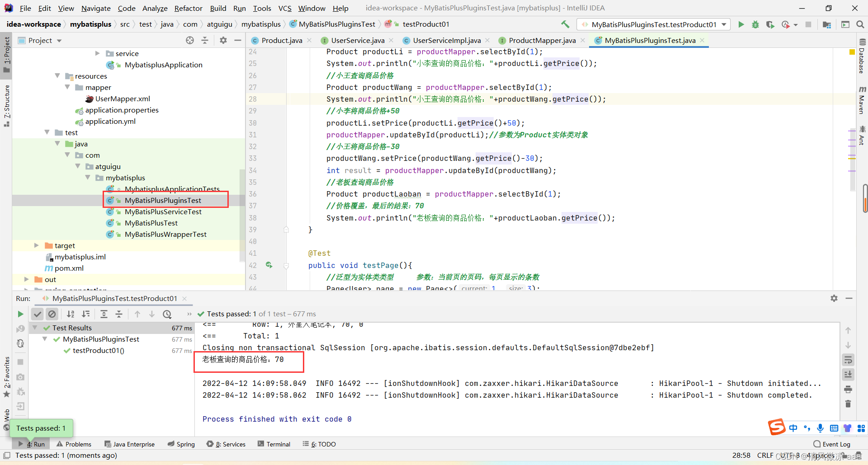The width and height of the screenshot is (868, 465).
Task: Collapse the resources folder
Action: click(57, 76)
